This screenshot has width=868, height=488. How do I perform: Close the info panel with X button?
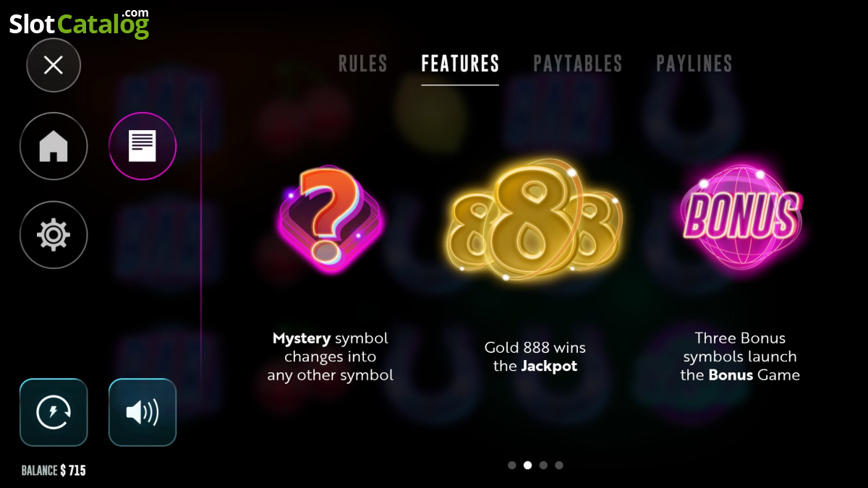54,65
